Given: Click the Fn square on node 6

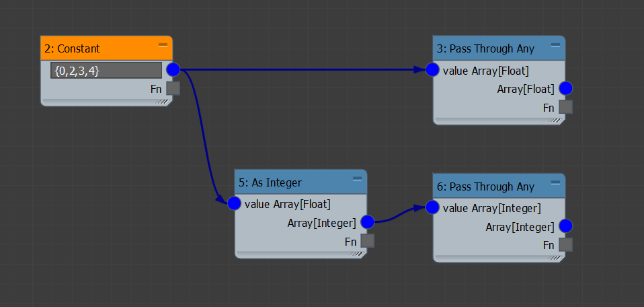Looking at the screenshot, I should coord(565,245).
